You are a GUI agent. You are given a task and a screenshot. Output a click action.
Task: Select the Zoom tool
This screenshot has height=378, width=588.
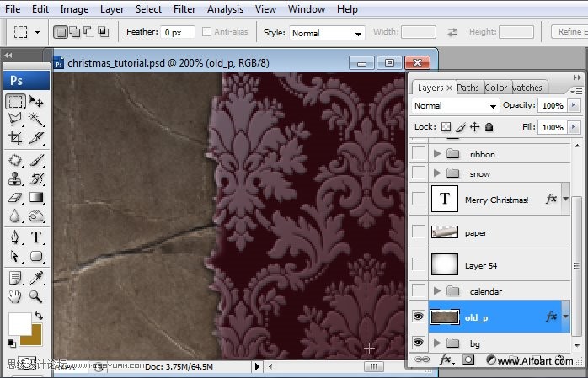click(x=36, y=296)
